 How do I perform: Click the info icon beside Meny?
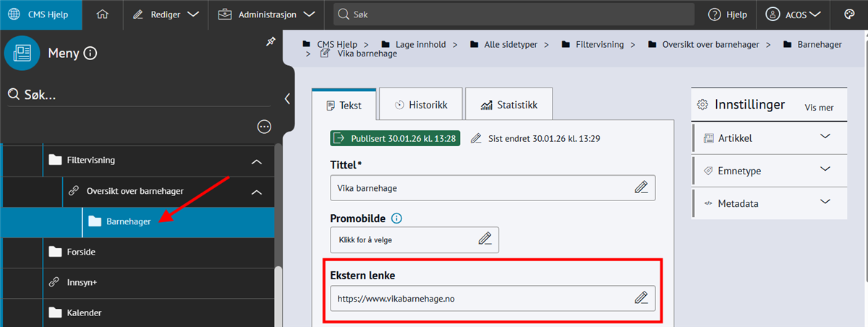tap(90, 53)
